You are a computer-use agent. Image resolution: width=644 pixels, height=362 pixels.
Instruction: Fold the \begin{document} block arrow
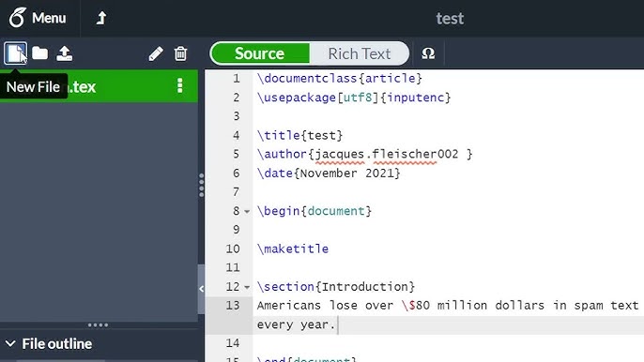coord(247,212)
